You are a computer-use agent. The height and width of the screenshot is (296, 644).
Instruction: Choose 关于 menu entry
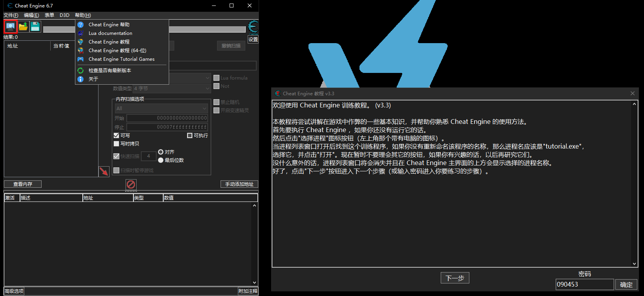click(122, 79)
